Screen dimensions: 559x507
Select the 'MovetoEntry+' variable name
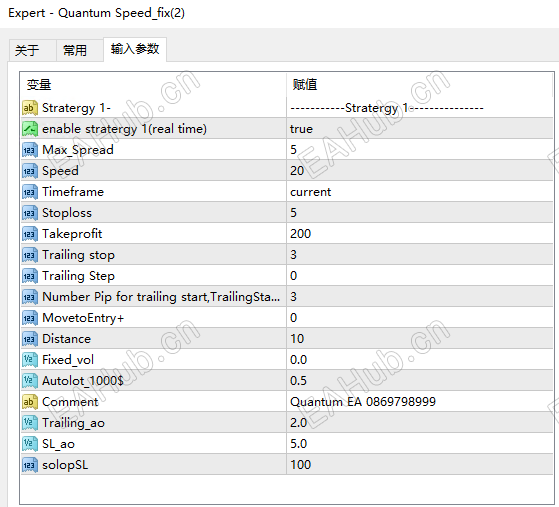tap(83, 318)
